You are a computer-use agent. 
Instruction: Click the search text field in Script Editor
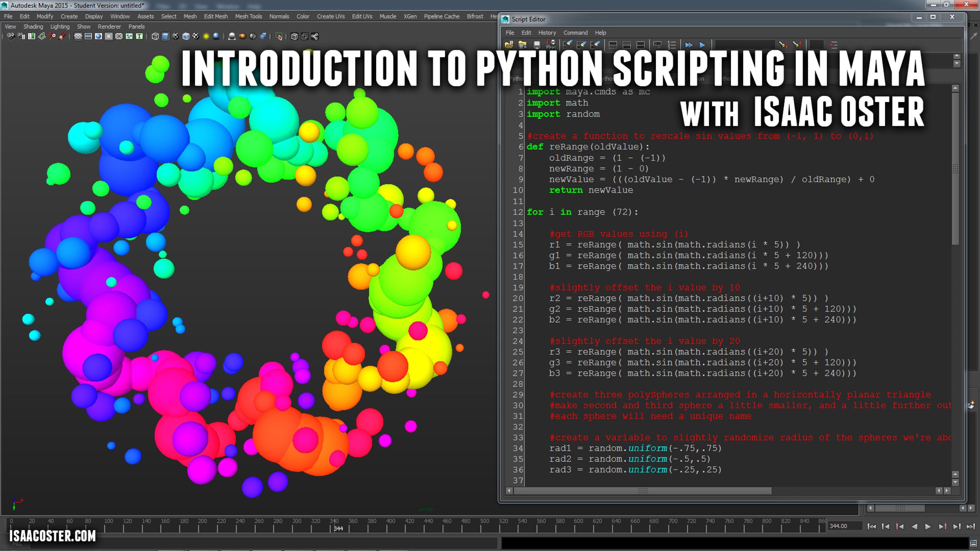pos(745,45)
